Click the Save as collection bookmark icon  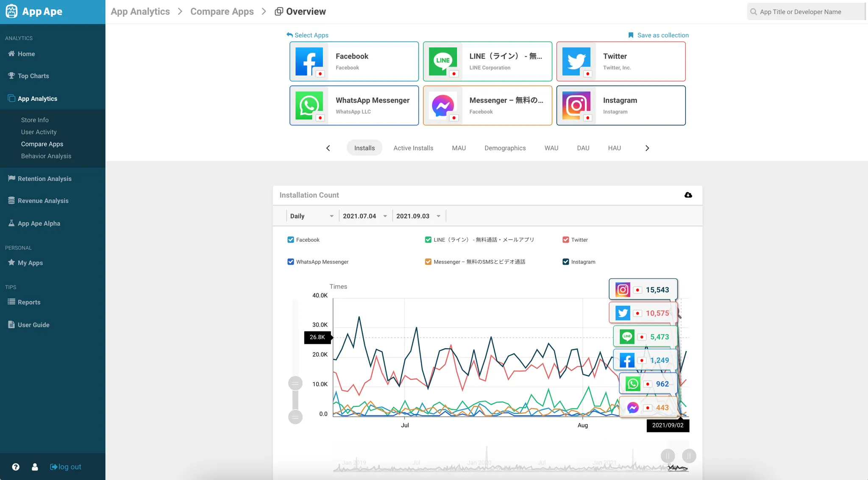point(631,35)
